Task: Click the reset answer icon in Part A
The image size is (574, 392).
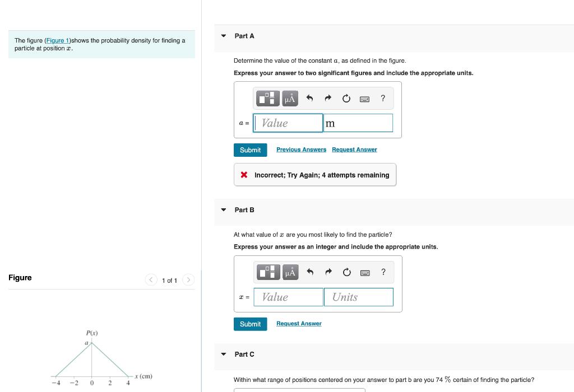Action: point(346,98)
